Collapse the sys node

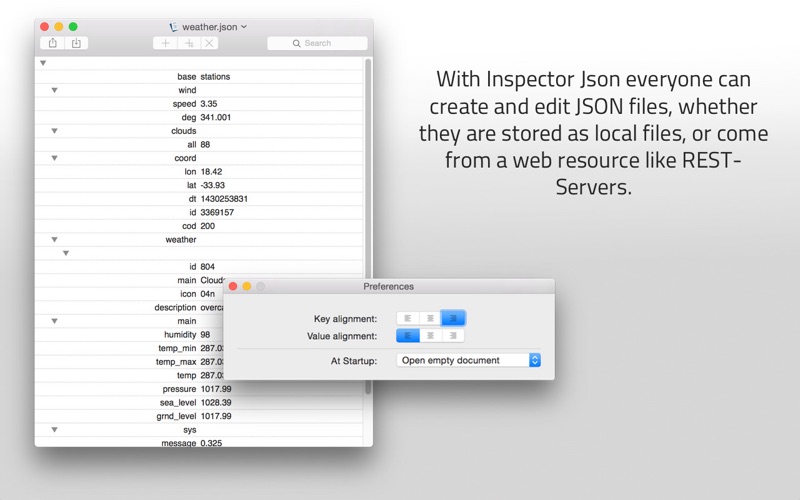54,430
